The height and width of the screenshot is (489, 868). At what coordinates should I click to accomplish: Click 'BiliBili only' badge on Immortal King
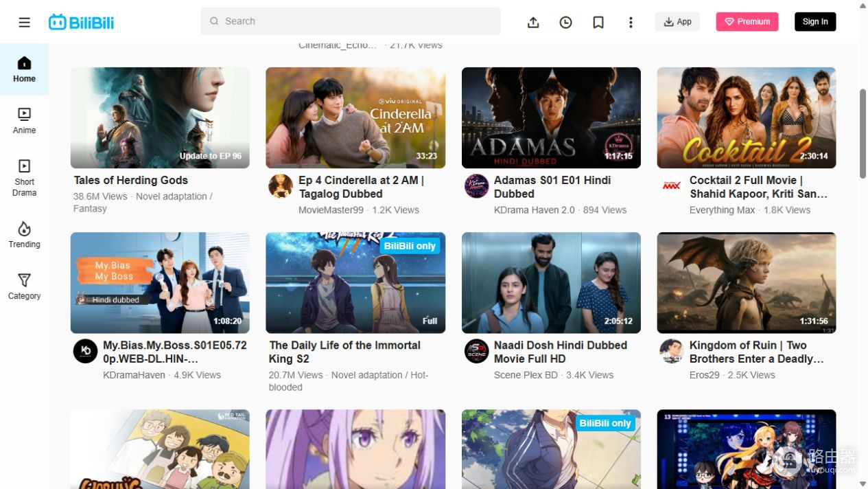point(410,246)
